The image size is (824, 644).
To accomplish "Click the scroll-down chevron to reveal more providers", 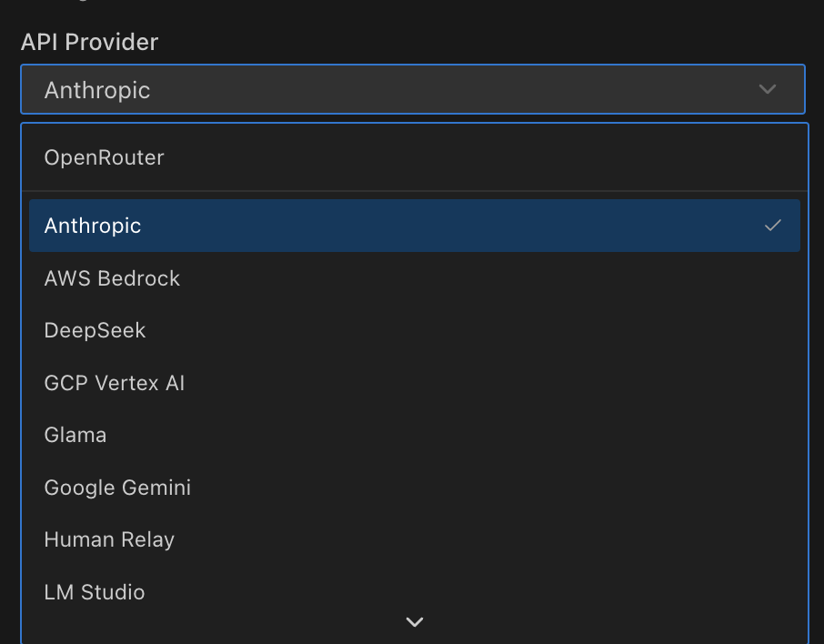I will pos(415,622).
